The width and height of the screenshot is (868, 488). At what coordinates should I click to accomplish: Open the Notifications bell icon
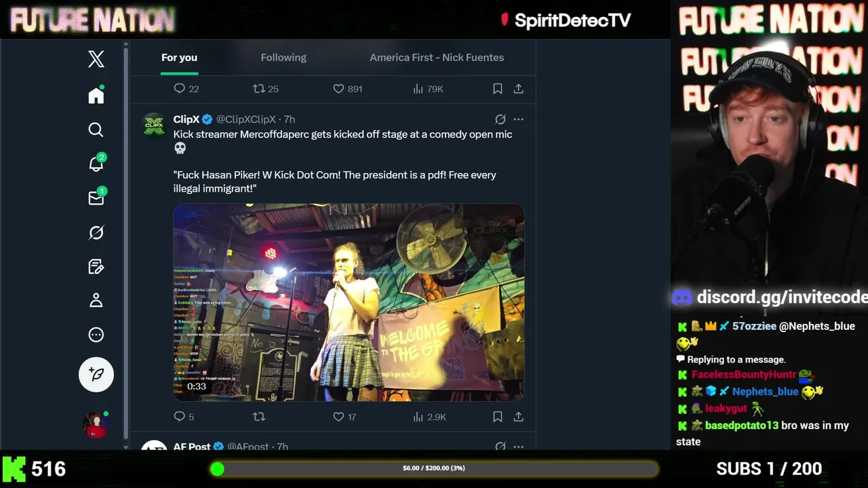click(x=96, y=163)
